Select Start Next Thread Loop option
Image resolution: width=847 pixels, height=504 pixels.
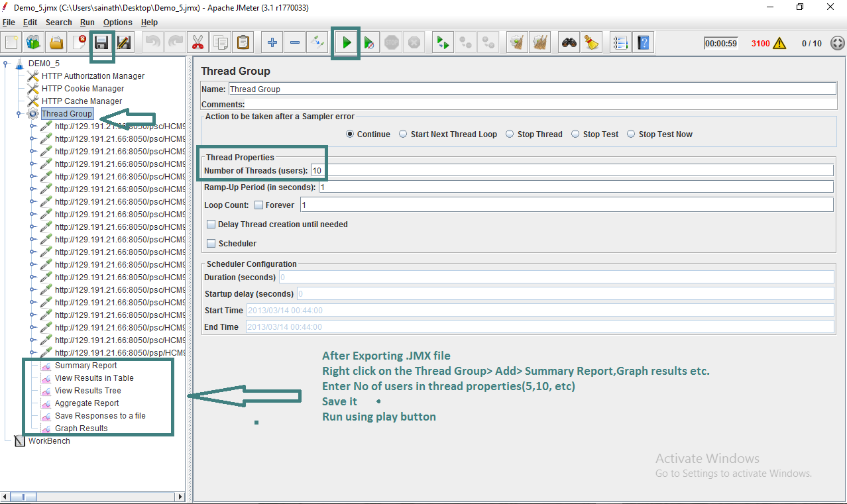click(403, 134)
